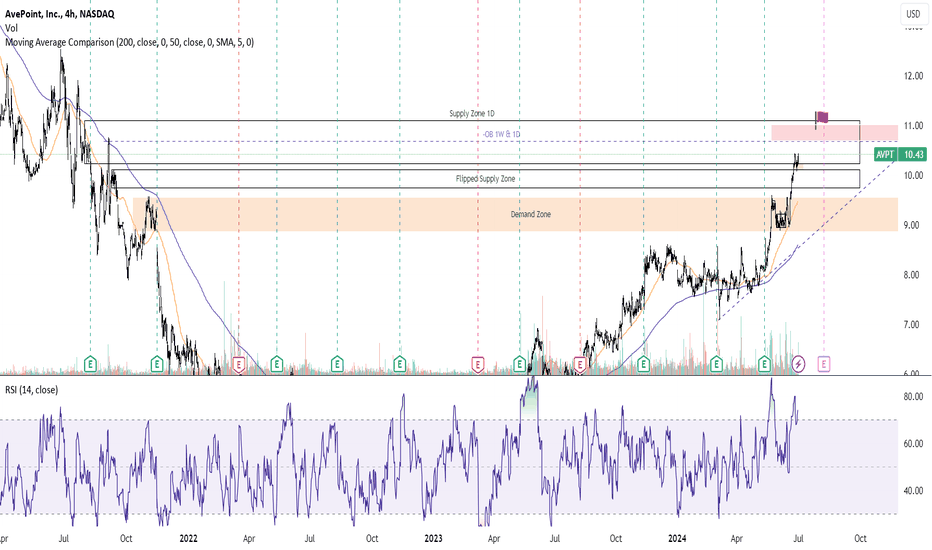
Task: Click 12.00 on the price axis
Action: pyautogui.click(x=914, y=76)
